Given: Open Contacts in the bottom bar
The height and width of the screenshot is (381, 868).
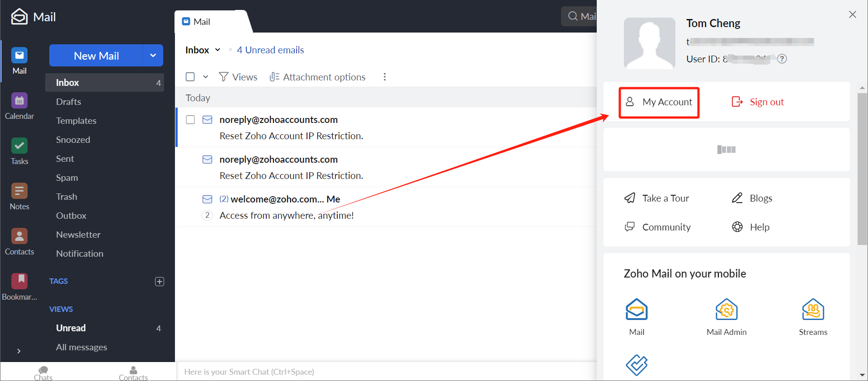Looking at the screenshot, I should click(x=133, y=373).
